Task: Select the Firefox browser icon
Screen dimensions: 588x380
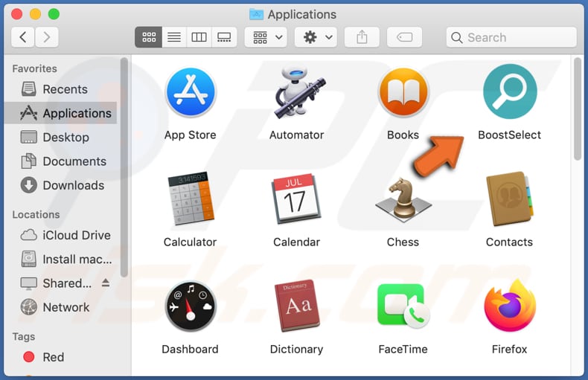Action: click(x=510, y=306)
